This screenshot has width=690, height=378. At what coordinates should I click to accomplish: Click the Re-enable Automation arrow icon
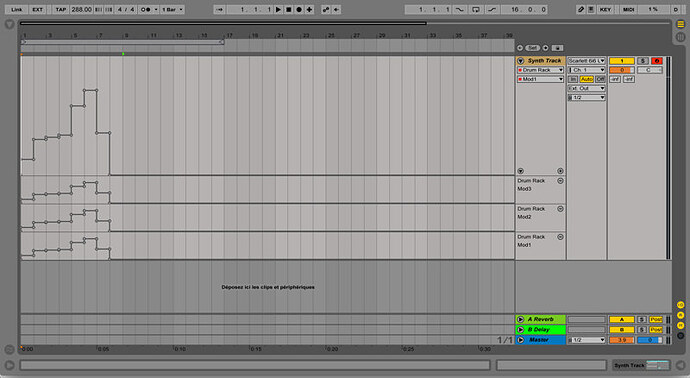click(x=336, y=9)
